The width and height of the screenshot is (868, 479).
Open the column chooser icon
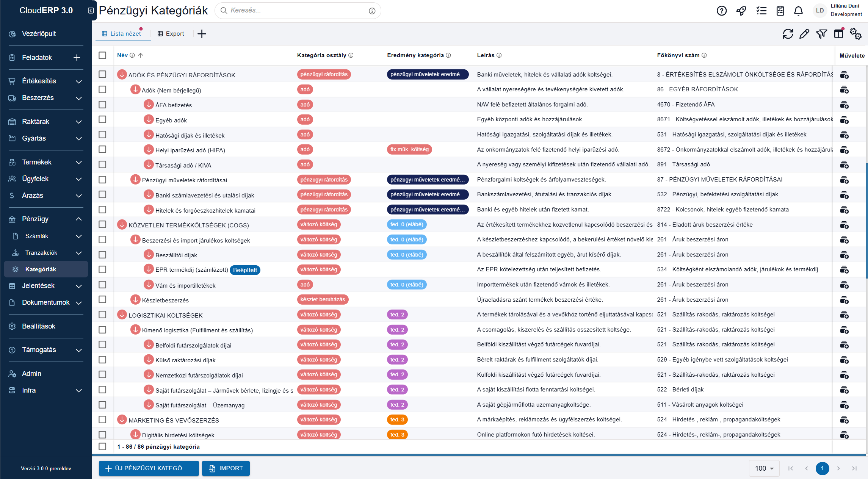pos(838,34)
